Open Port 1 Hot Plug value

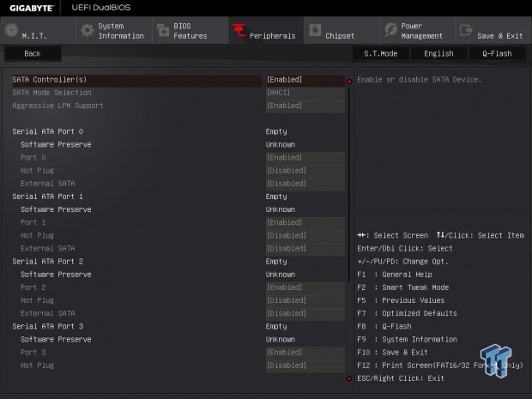coord(305,235)
